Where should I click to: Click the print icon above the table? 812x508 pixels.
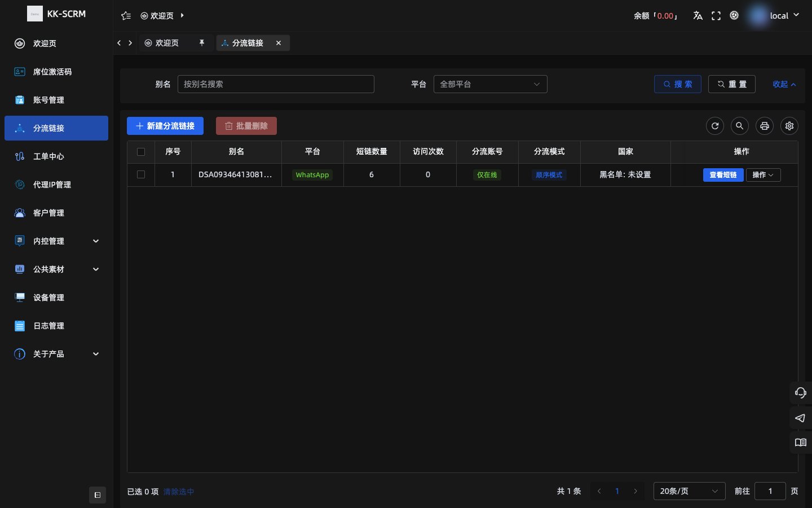765,126
